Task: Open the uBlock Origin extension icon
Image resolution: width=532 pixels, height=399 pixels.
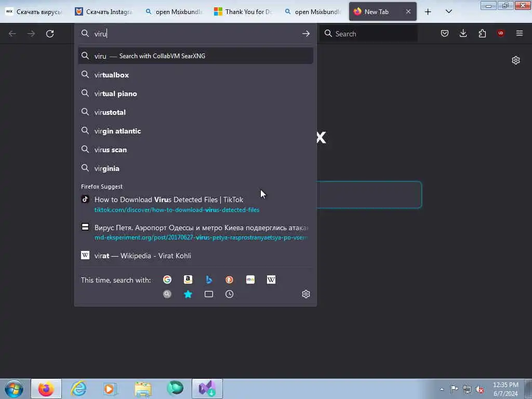Action: pos(501,33)
